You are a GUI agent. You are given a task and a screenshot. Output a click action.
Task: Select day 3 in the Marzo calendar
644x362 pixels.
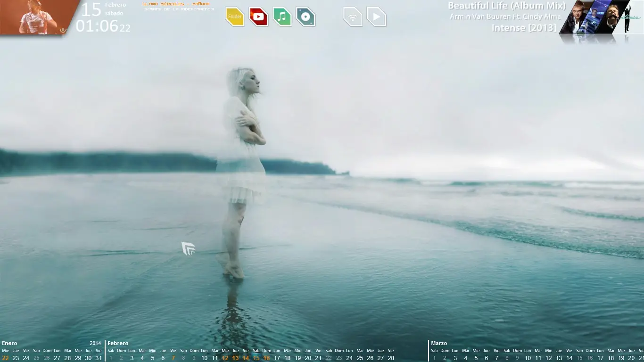point(455,358)
